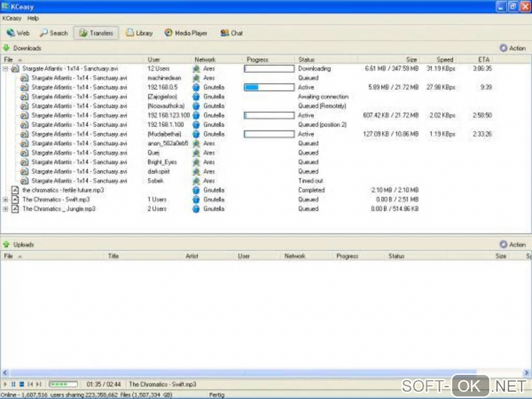Sort uploads by Artist column header
The width and height of the screenshot is (532, 399).
(x=209, y=256)
